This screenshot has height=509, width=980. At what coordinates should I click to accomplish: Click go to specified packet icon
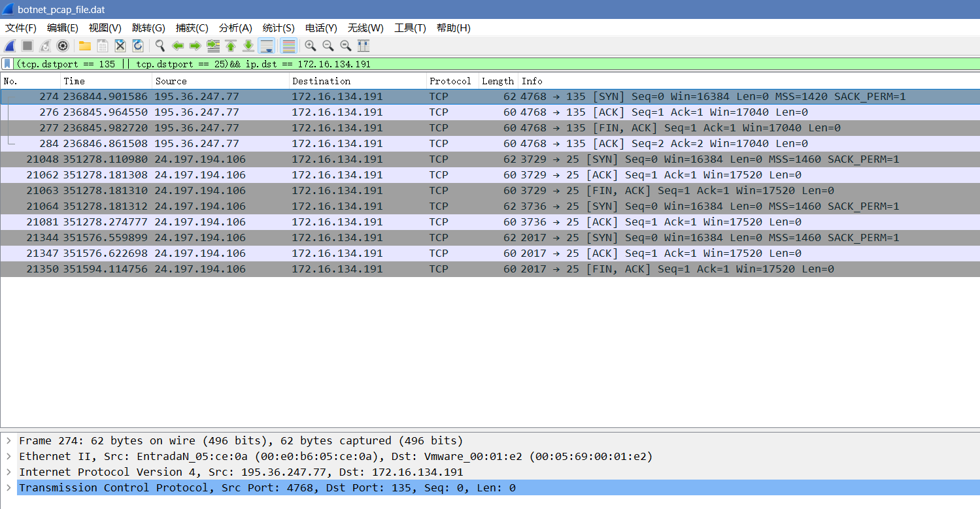point(213,46)
